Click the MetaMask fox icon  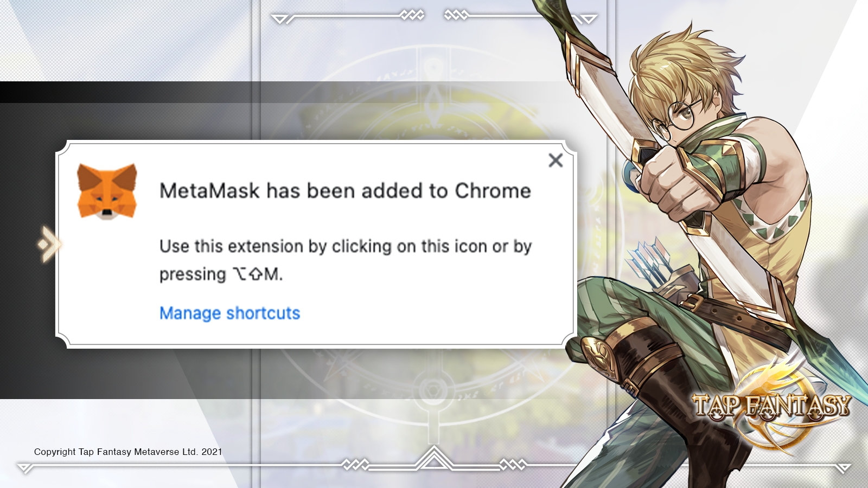click(107, 191)
